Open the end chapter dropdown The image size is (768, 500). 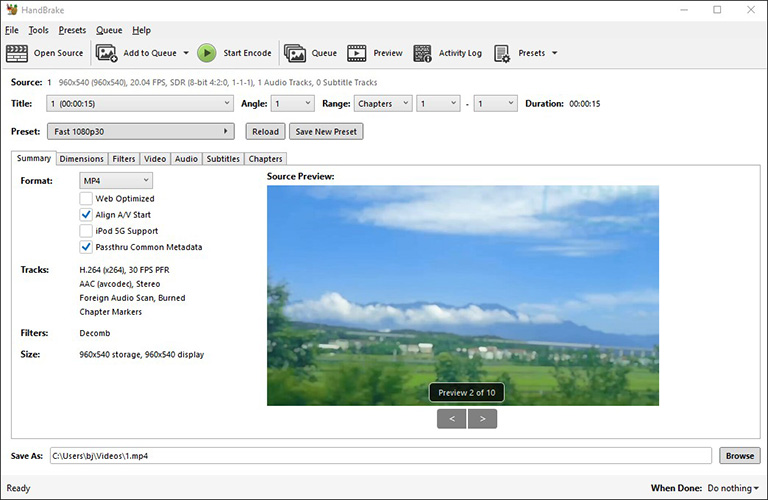coord(495,103)
